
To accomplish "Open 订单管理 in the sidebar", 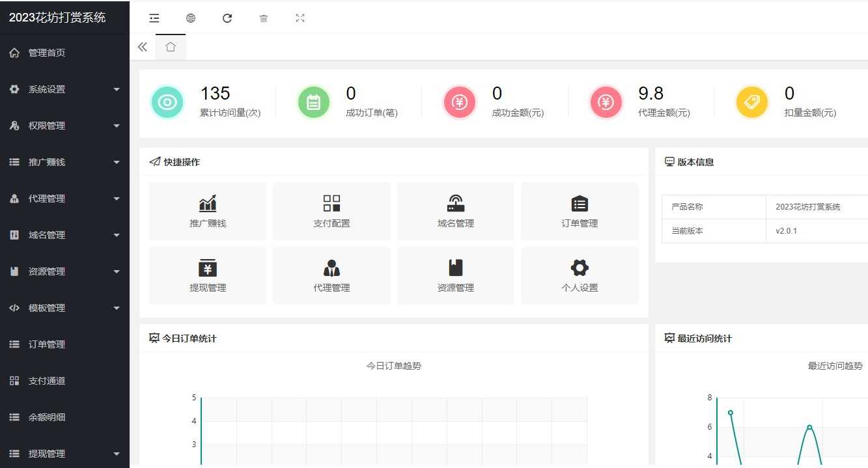I will (x=64, y=344).
